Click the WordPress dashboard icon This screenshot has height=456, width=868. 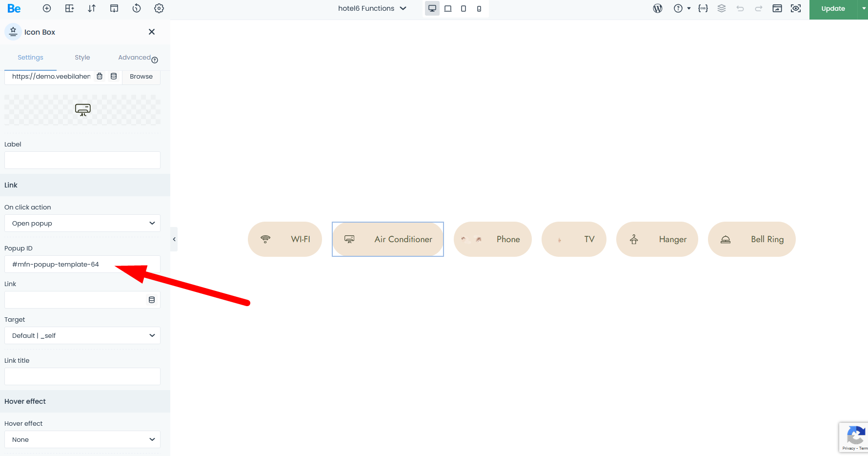[x=658, y=8]
